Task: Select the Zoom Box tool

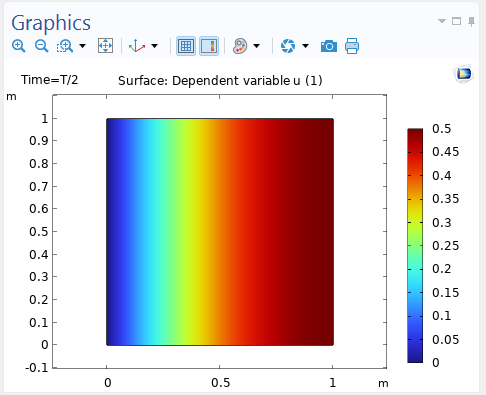Action: click(x=65, y=46)
